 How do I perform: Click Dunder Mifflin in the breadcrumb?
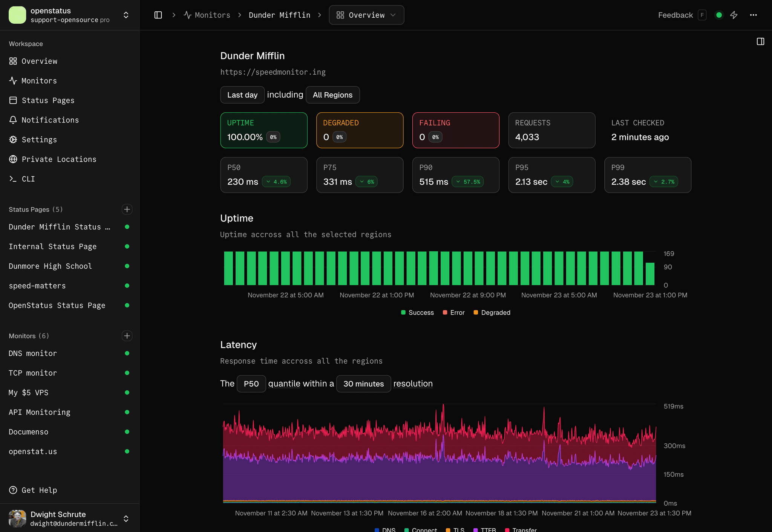[279, 15]
